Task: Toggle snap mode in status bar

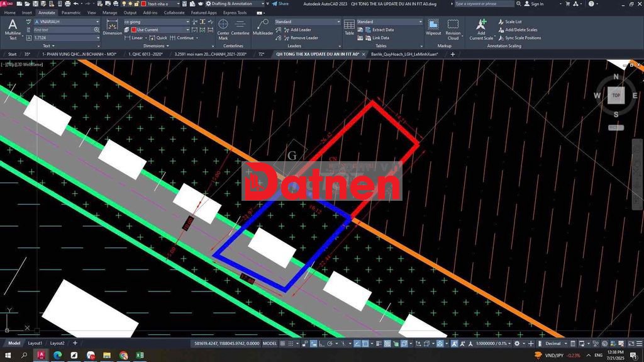Action: coord(291,344)
